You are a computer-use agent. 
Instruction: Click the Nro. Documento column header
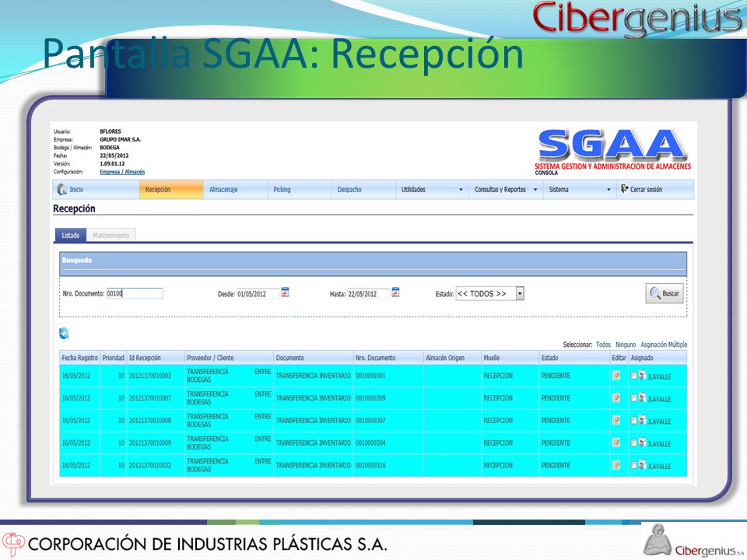tap(388, 358)
